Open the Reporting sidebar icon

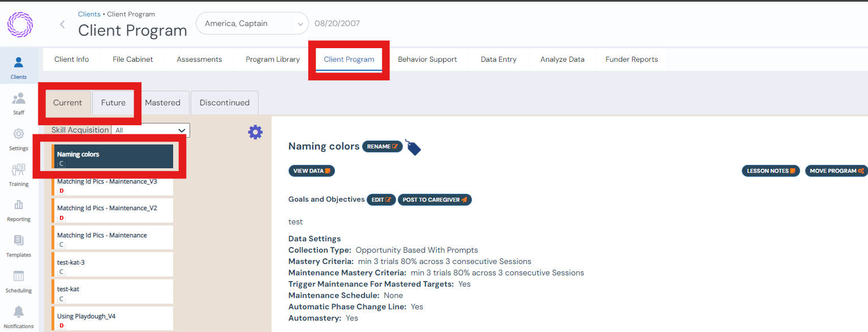pyautogui.click(x=19, y=210)
